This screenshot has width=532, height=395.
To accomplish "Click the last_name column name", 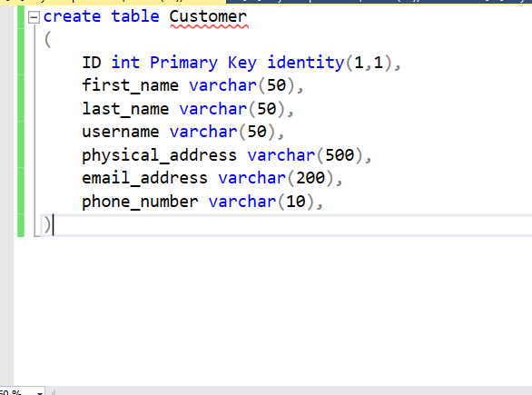I will 125,109.
